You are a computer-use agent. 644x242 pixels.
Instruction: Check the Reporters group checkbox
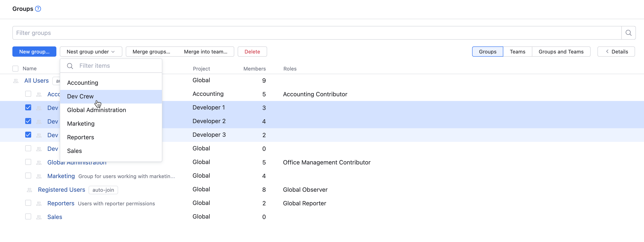click(x=28, y=203)
